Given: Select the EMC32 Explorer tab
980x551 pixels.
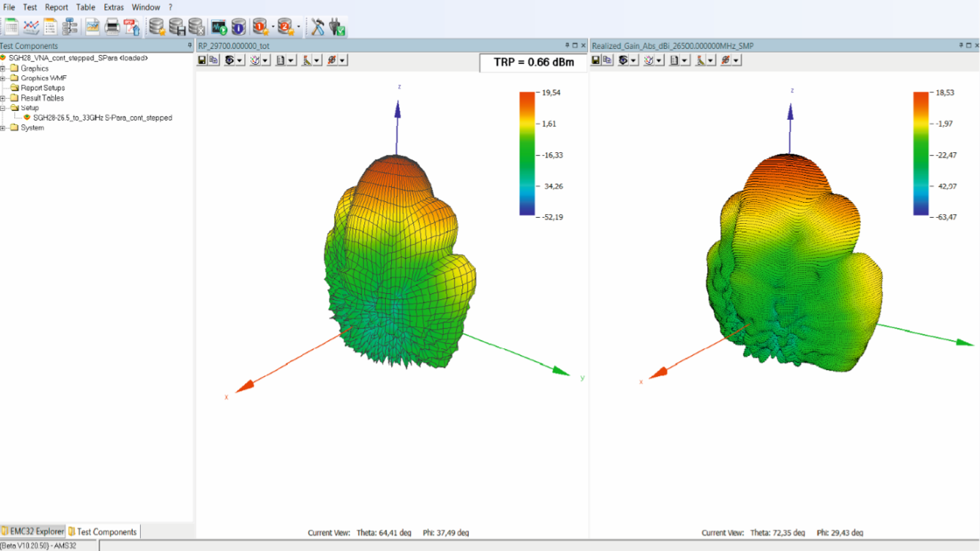Looking at the screenshot, I should [34, 531].
